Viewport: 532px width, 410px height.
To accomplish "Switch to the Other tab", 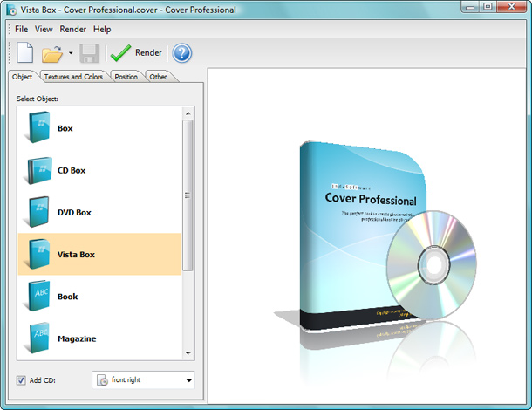I will tap(158, 77).
